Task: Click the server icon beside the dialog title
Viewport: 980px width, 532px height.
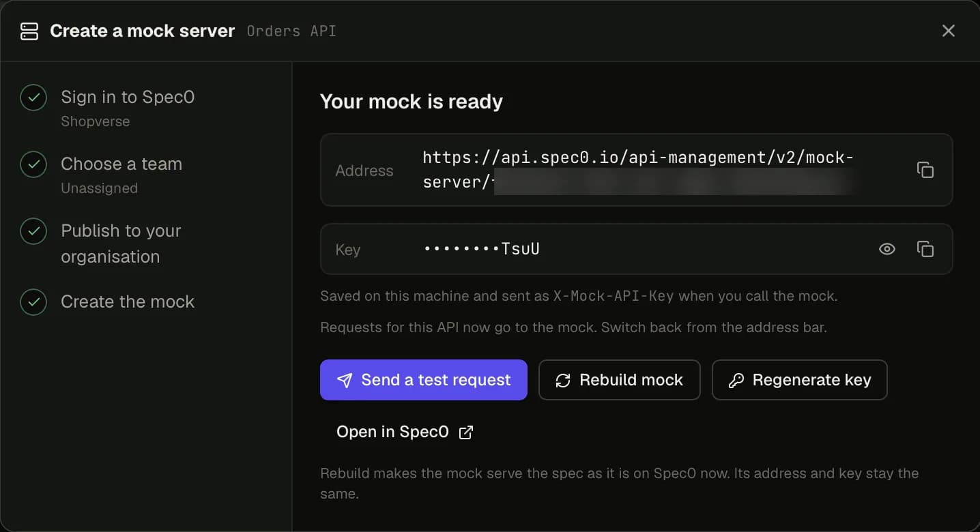Action: (x=29, y=31)
